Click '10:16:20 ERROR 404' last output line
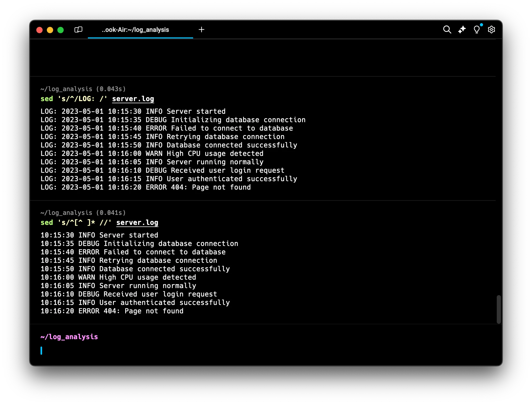The image size is (532, 405). click(112, 311)
